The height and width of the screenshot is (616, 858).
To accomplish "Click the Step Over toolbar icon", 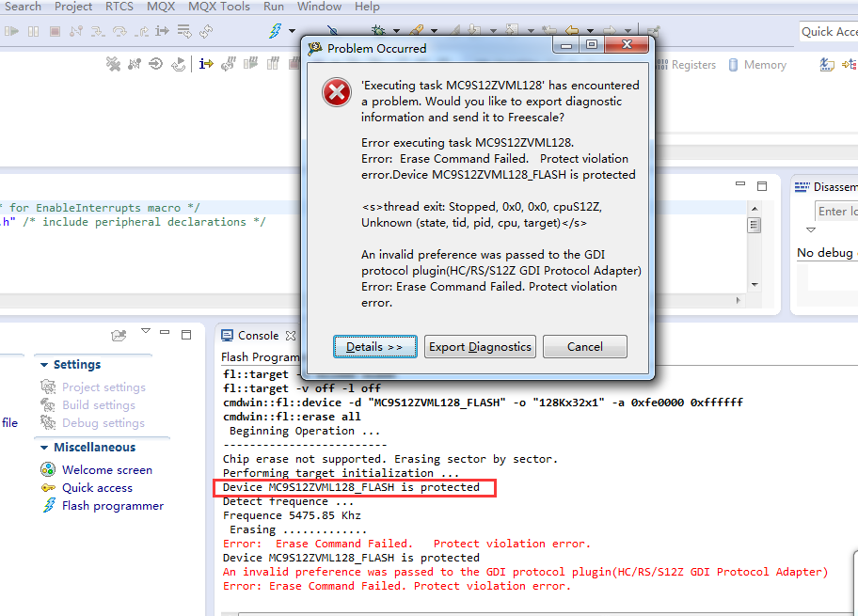I will pyautogui.click(x=119, y=31).
